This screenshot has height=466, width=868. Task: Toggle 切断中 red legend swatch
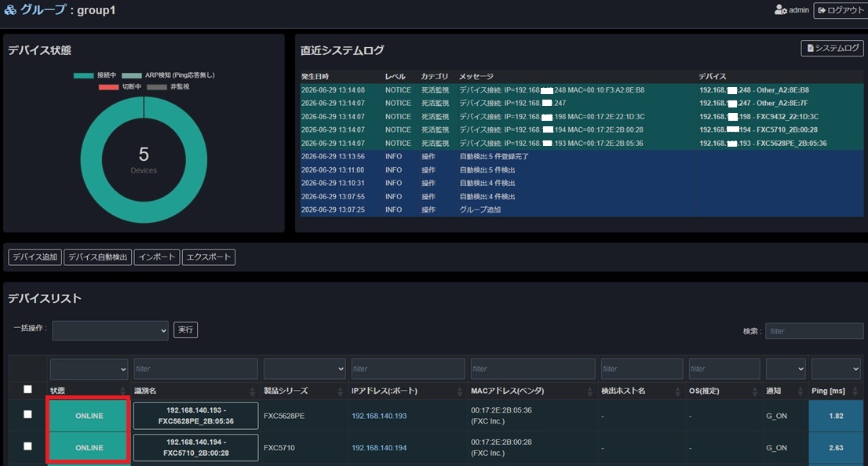point(108,87)
